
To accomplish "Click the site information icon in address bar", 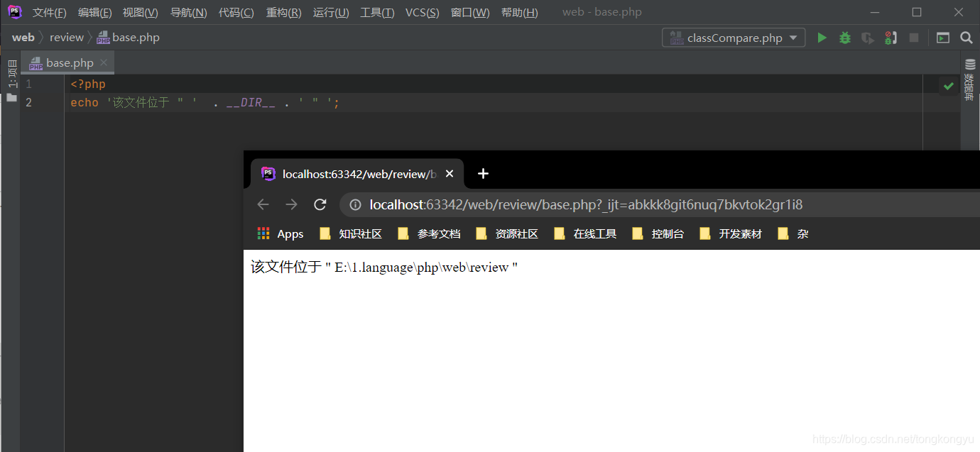I will (356, 205).
